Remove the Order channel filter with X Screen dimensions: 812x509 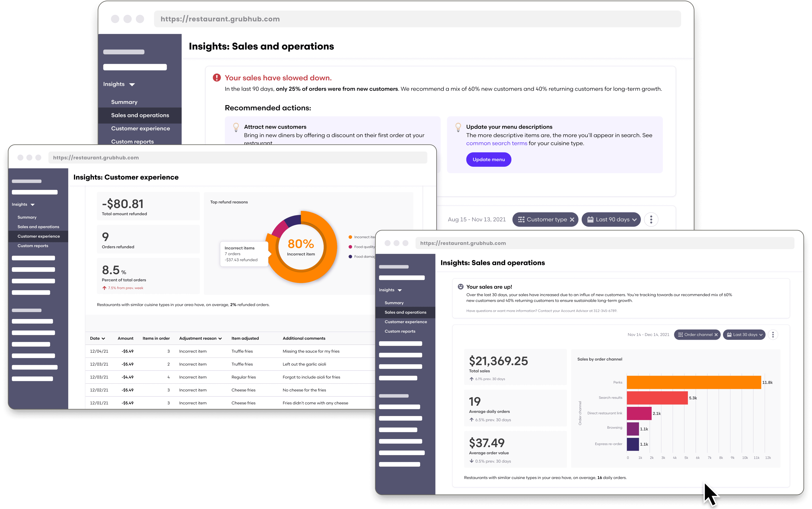pos(716,335)
